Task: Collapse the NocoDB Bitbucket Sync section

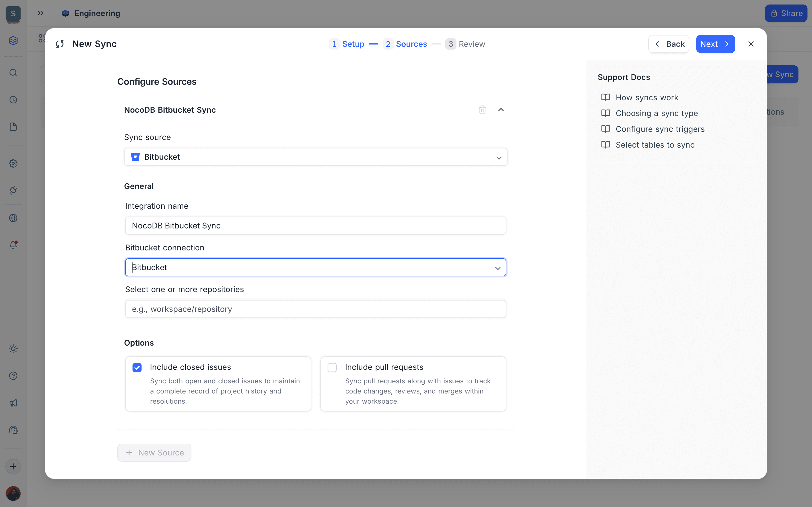Action: (x=501, y=110)
